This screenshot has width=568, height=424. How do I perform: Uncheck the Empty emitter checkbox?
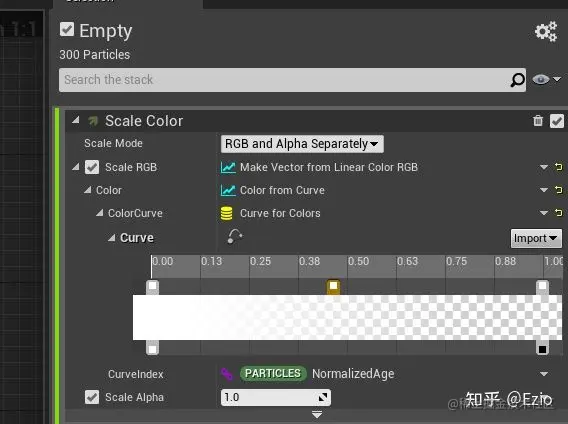click(x=67, y=29)
